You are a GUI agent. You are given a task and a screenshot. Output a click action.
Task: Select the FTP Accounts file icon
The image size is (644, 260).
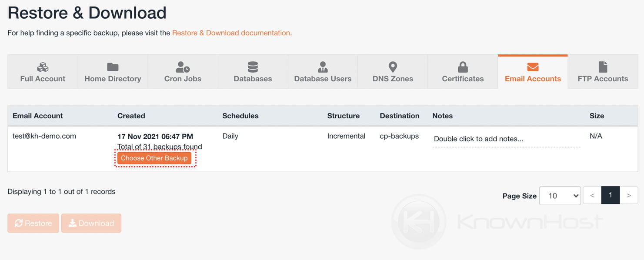(x=603, y=66)
